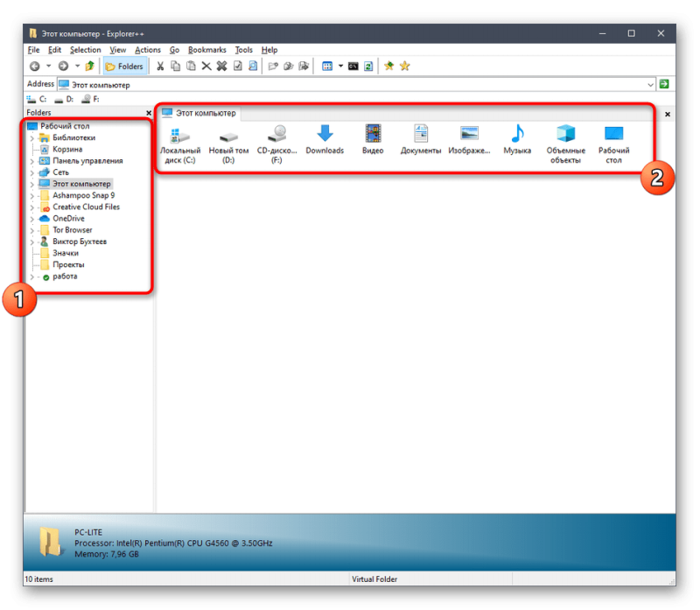
Task: Click the Paste clipboard icon
Action: click(191, 67)
